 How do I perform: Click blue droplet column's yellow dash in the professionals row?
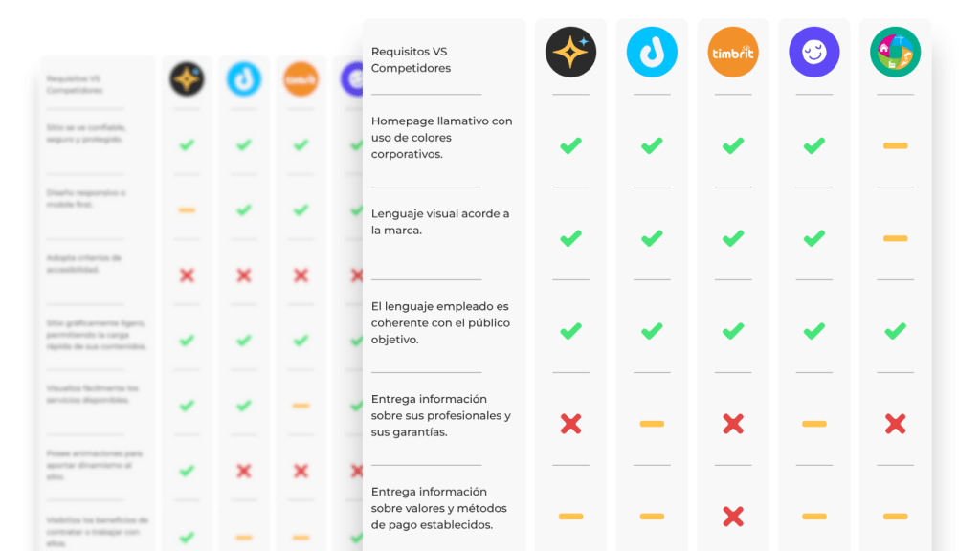pos(652,424)
